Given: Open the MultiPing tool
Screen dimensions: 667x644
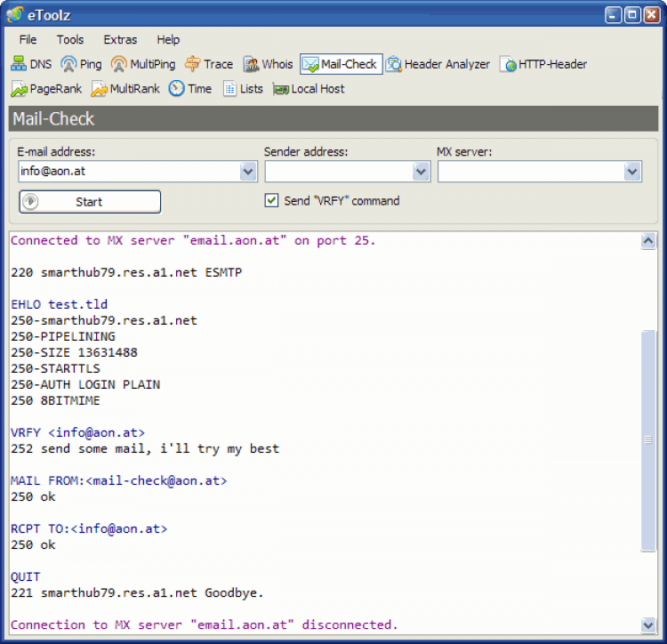Looking at the screenshot, I should 143,64.
